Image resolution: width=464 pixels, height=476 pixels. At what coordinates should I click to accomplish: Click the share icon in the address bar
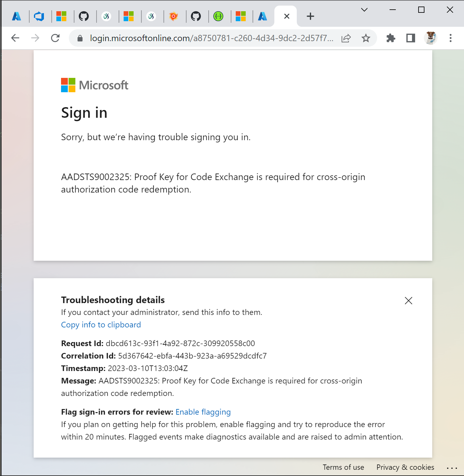346,38
